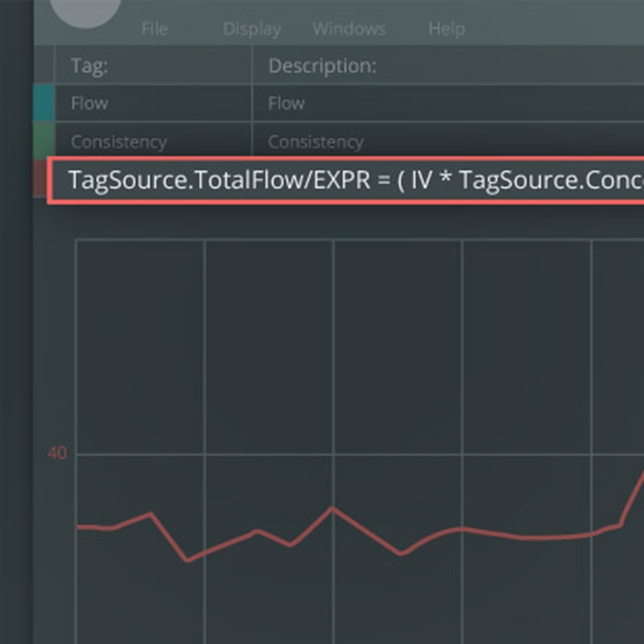Select the Flow tag cell
Screen dimensions: 644x644
(90, 103)
